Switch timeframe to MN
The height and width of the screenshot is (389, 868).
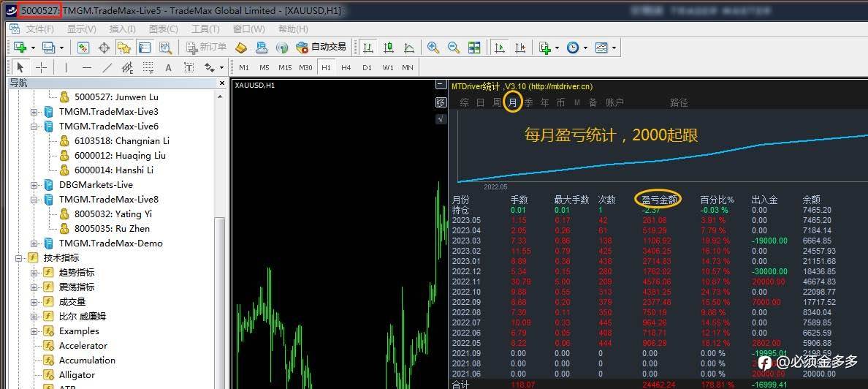tap(408, 67)
